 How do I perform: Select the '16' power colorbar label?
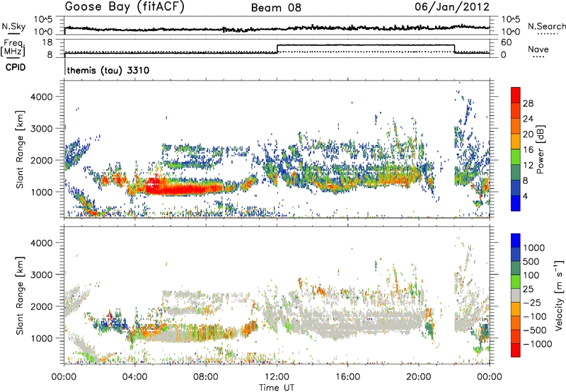click(x=528, y=150)
